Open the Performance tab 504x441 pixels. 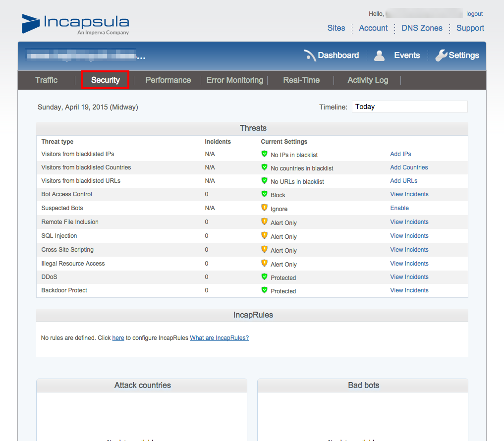click(x=168, y=80)
